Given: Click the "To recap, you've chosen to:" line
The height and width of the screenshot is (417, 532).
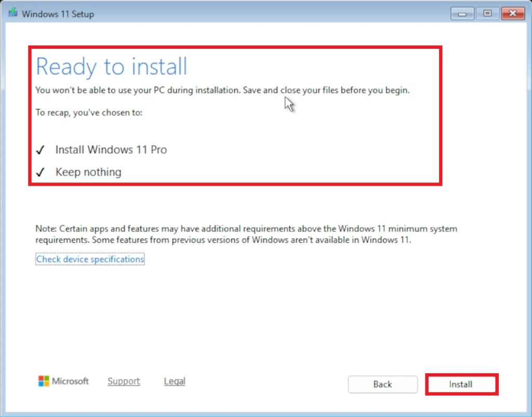Looking at the screenshot, I should click(x=88, y=112).
